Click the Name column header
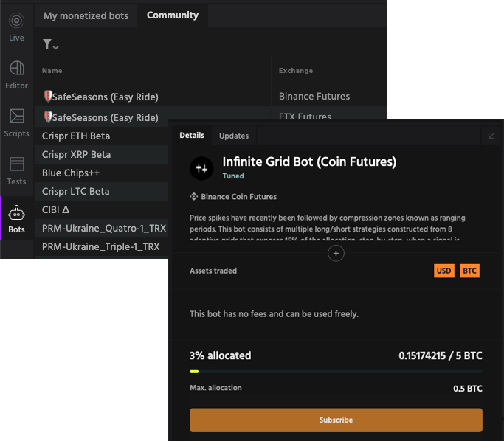The width and height of the screenshot is (504, 441). click(52, 71)
